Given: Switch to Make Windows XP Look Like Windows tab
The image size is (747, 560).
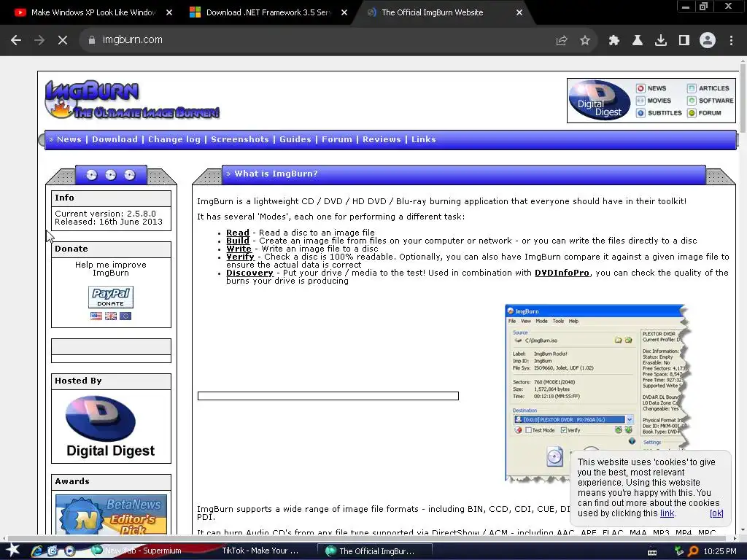Looking at the screenshot, I should coord(93,12).
